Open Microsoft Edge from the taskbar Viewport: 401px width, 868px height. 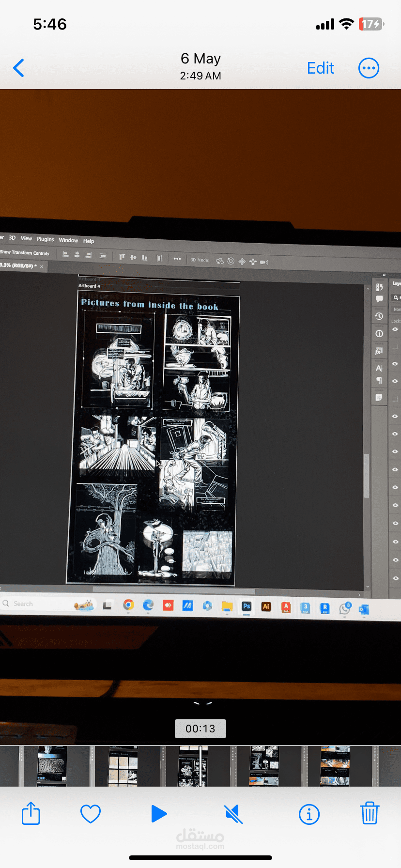tap(148, 605)
